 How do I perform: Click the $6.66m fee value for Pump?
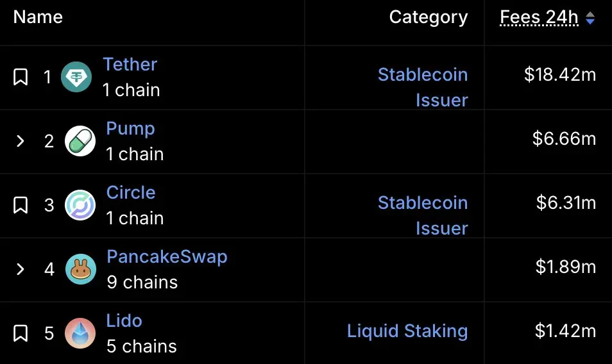(x=564, y=138)
